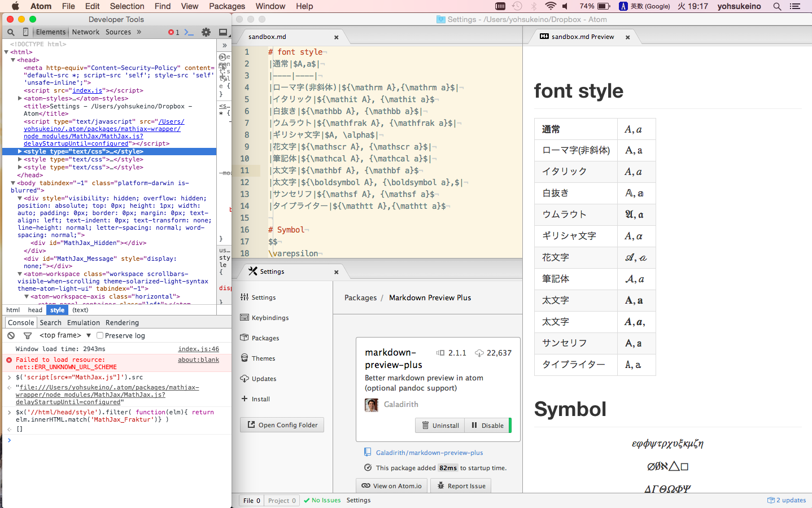The width and height of the screenshot is (812, 508).
Task: Open the Packages menu in menu bar
Action: click(x=227, y=6)
